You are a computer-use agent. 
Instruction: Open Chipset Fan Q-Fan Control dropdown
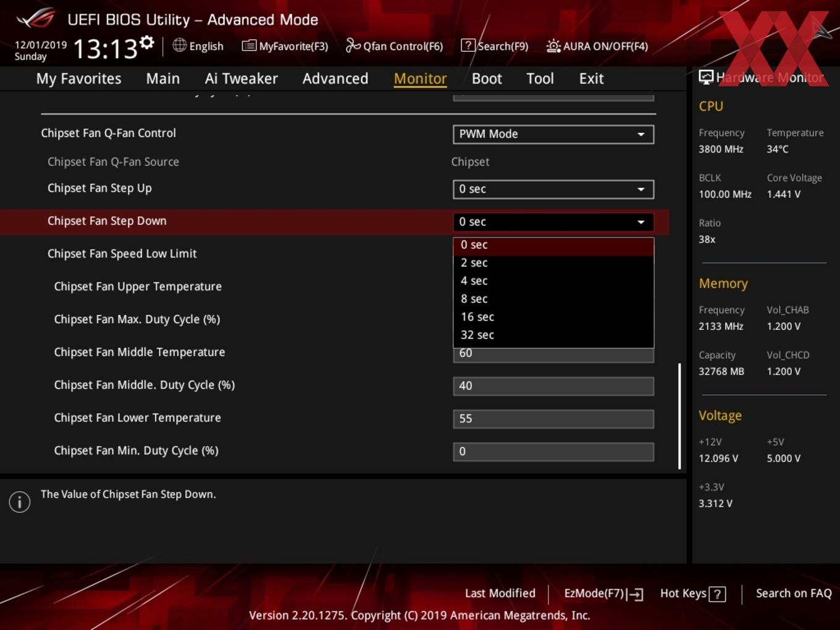point(553,134)
